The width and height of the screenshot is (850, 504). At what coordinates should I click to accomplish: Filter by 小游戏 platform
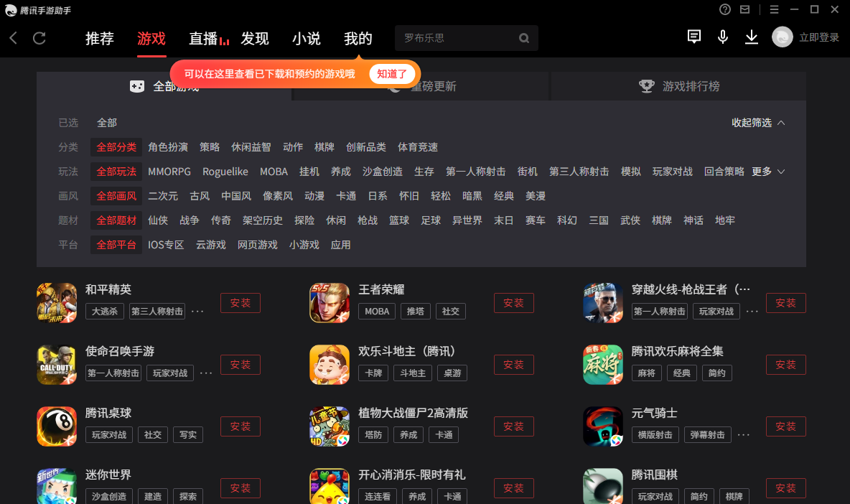(304, 244)
